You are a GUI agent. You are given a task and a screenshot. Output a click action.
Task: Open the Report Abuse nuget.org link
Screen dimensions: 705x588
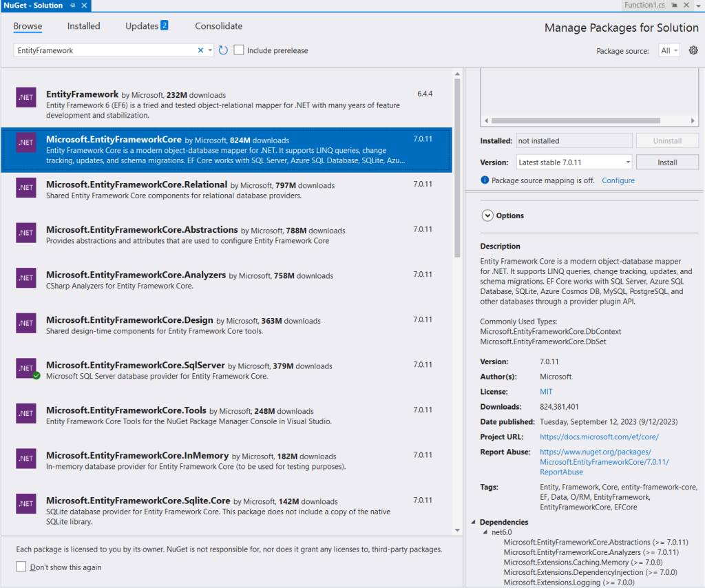(x=604, y=462)
